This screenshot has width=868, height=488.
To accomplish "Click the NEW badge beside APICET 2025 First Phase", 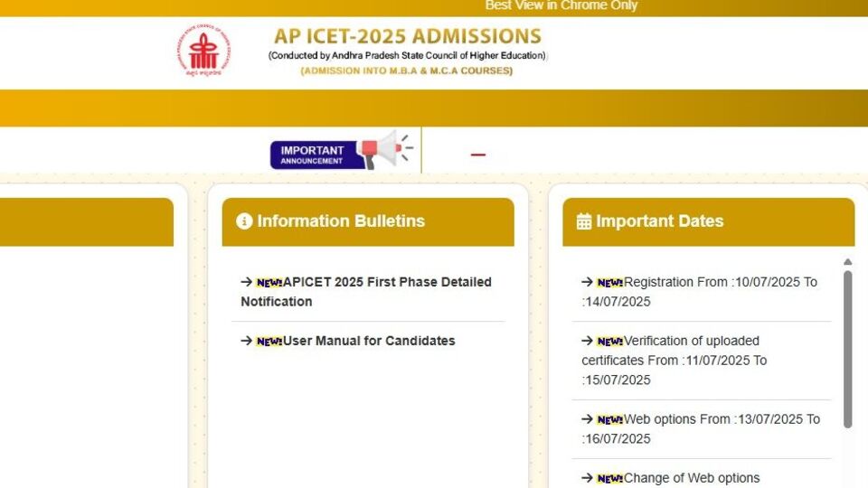I will [269, 283].
